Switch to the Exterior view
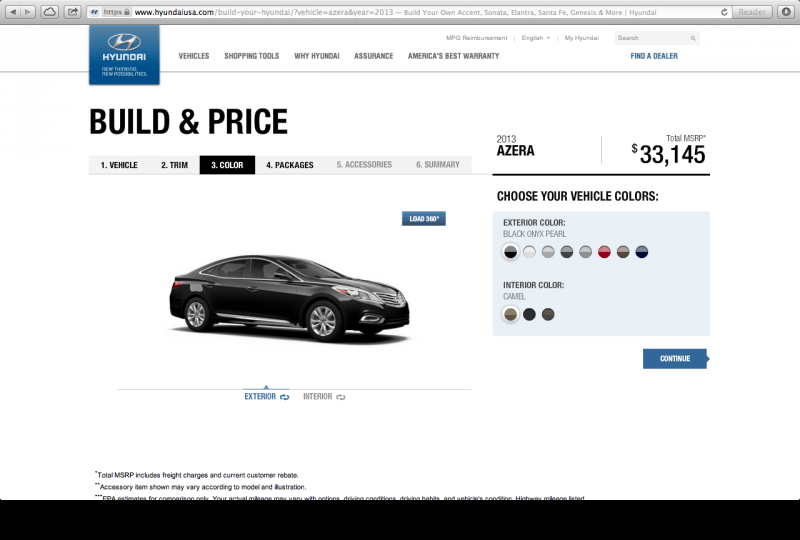Screen dimensions: 800x540 tap(266, 397)
